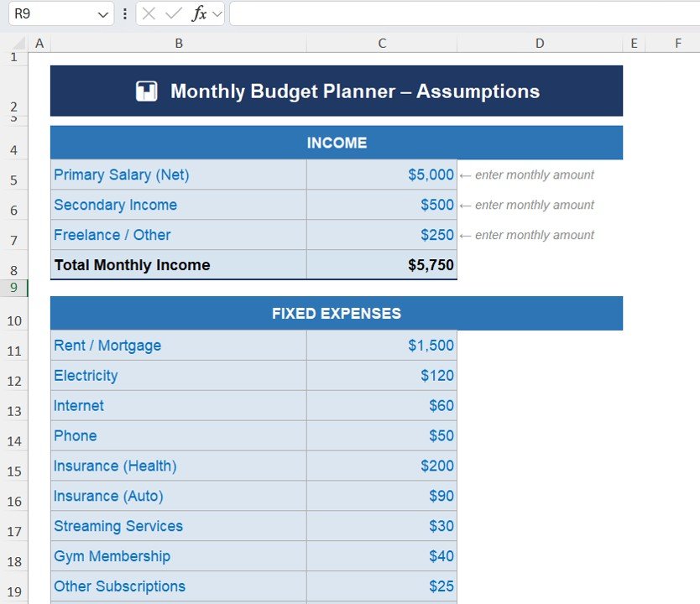Click the Cancel X icon in formula bar
The height and width of the screenshot is (604, 700).
coord(149,13)
